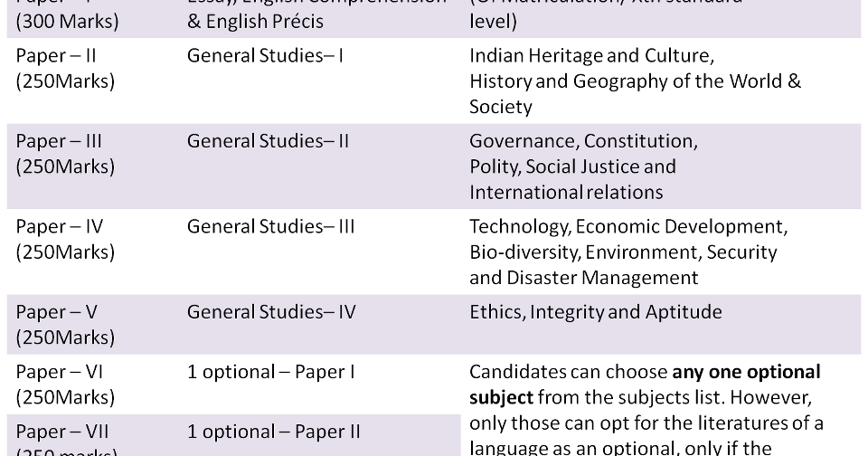The image size is (868, 456).
Task: Click the bold "any one optional" text
Action: pyautogui.click(x=746, y=372)
